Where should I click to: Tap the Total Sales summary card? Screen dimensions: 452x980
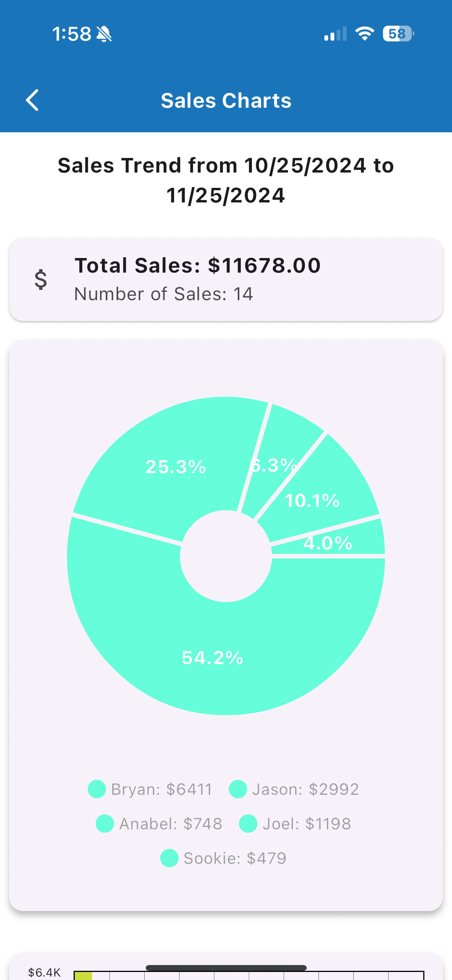pyautogui.click(x=226, y=279)
